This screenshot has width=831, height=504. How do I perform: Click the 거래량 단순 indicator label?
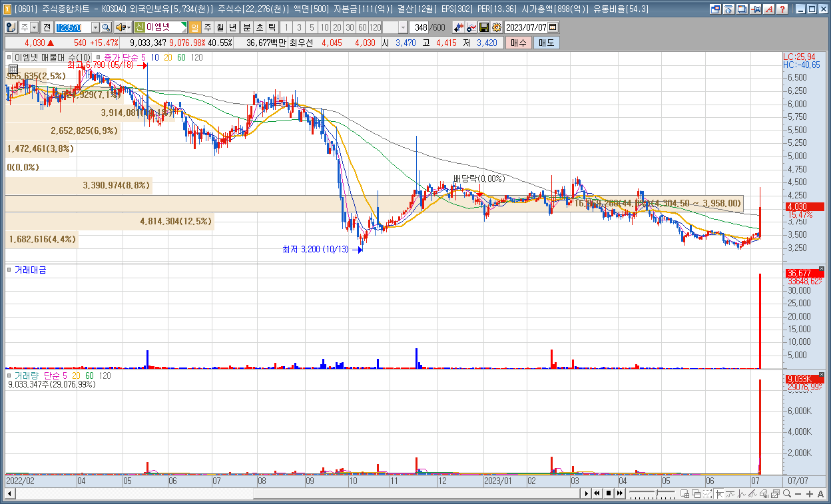pyautogui.click(x=37, y=376)
